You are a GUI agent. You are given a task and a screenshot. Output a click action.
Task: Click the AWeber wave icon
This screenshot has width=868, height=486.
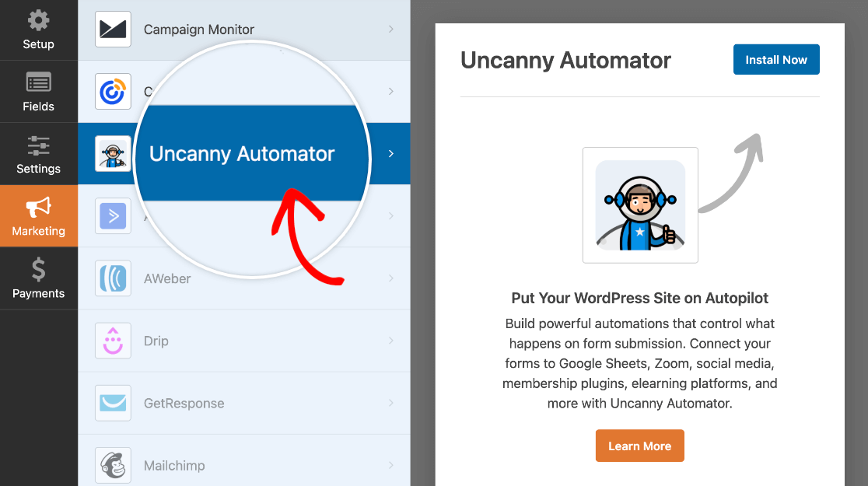[x=113, y=278]
